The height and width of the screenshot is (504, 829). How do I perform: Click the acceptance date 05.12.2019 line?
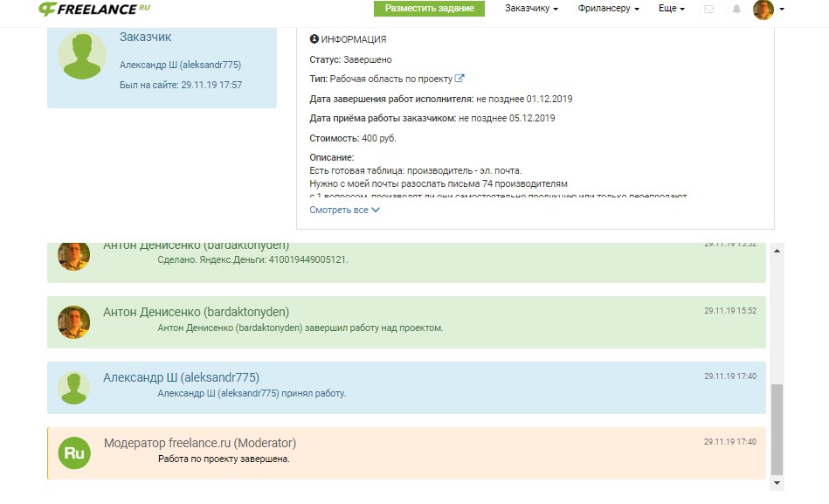(432, 118)
